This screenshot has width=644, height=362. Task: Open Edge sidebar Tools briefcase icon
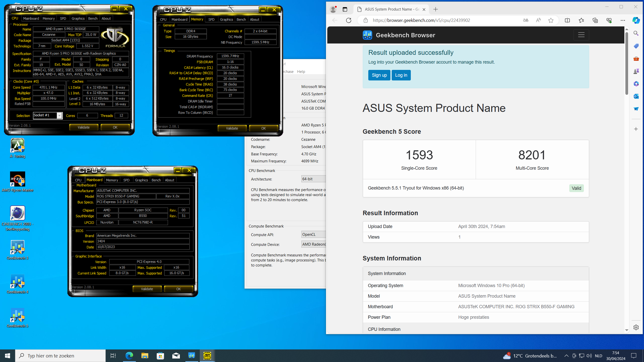pyautogui.click(x=636, y=58)
